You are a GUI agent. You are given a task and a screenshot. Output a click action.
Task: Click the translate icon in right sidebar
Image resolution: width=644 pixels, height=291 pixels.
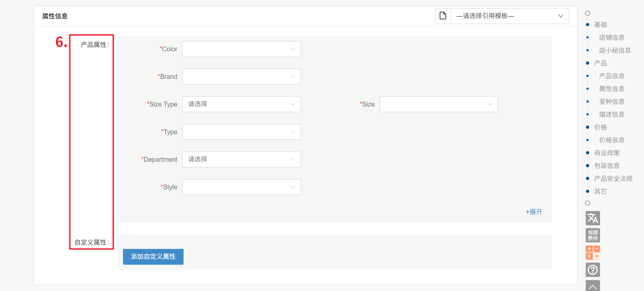point(593,218)
